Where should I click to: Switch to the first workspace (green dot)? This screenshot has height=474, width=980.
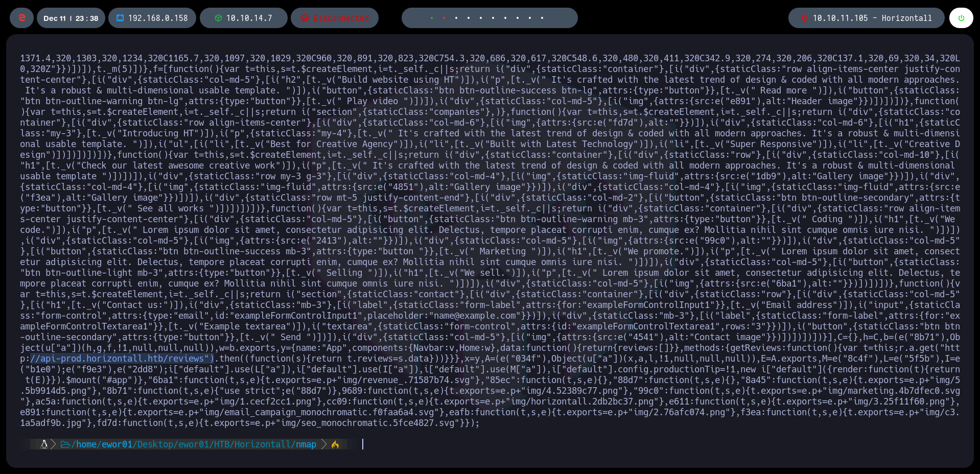(432, 18)
